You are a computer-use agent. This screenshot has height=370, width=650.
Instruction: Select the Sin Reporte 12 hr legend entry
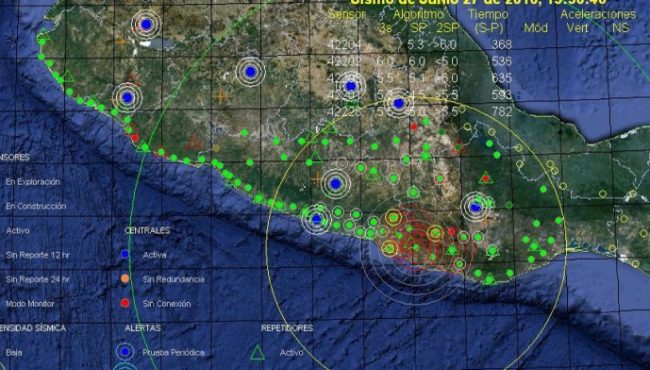pyautogui.click(x=38, y=255)
